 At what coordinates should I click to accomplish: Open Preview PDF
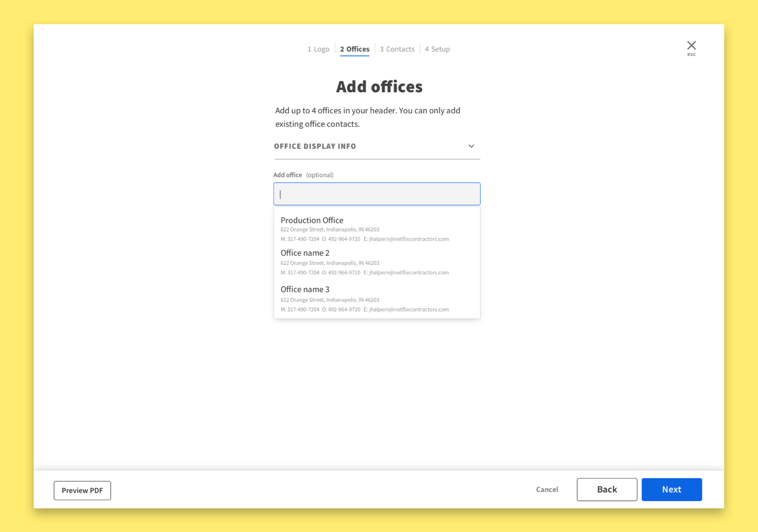[82, 490]
